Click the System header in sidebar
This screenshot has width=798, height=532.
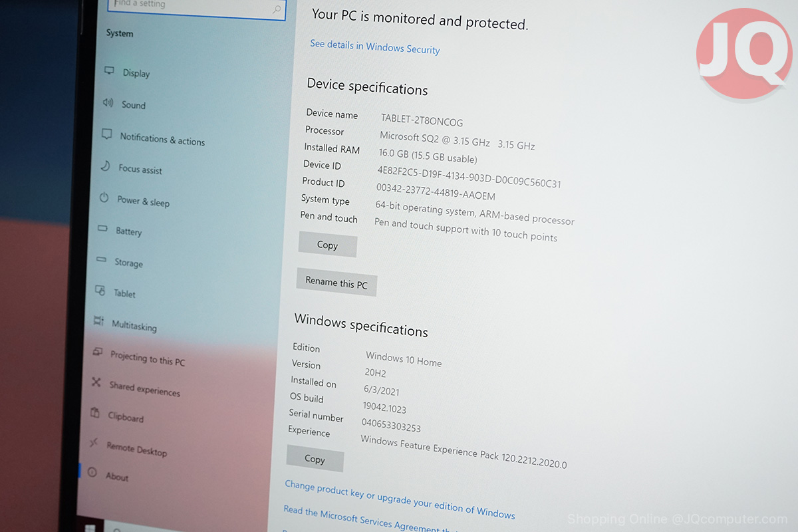pyautogui.click(x=120, y=33)
